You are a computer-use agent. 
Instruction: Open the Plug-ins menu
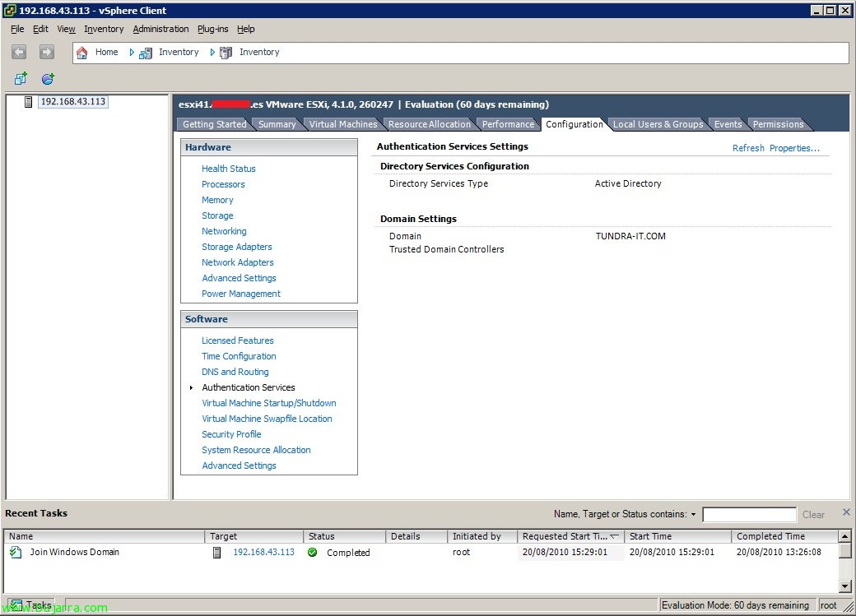213,29
